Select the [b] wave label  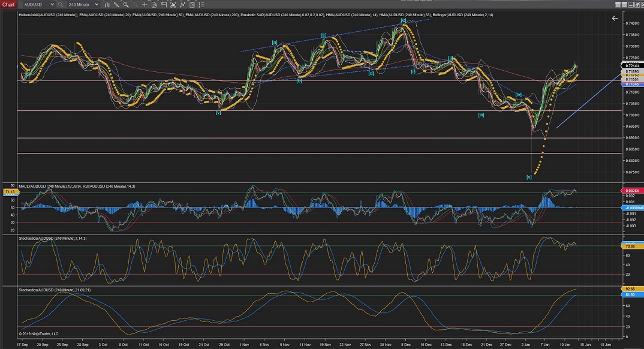coord(299,81)
